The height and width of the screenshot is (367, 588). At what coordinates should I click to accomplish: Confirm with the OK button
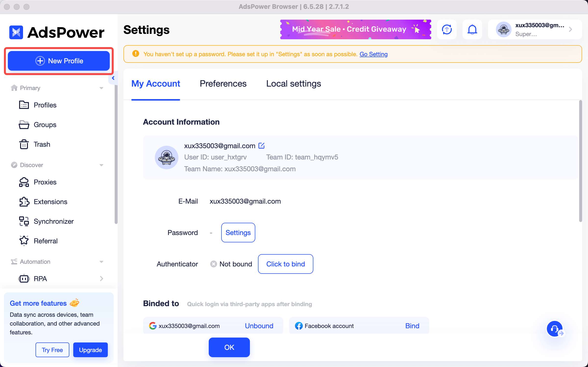click(x=229, y=347)
